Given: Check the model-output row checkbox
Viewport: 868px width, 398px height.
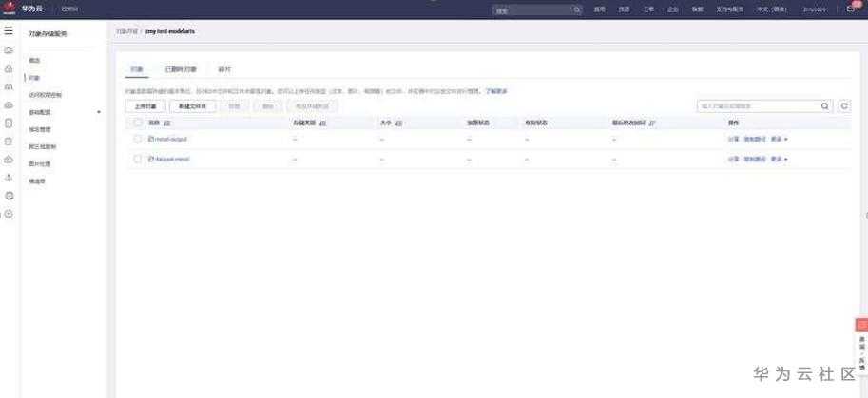Looking at the screenshot, I should [x=137, y=140].
